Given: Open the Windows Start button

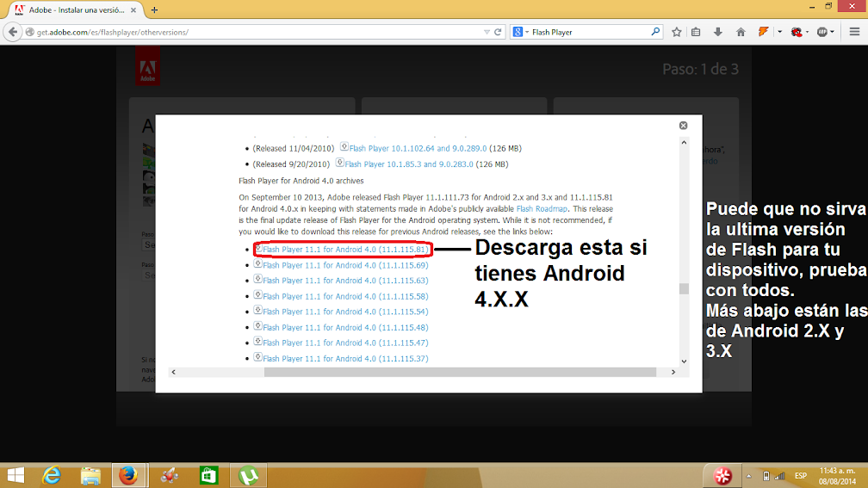Looking at the screenshot, I should pyautogui.click(x=15, y=475).
